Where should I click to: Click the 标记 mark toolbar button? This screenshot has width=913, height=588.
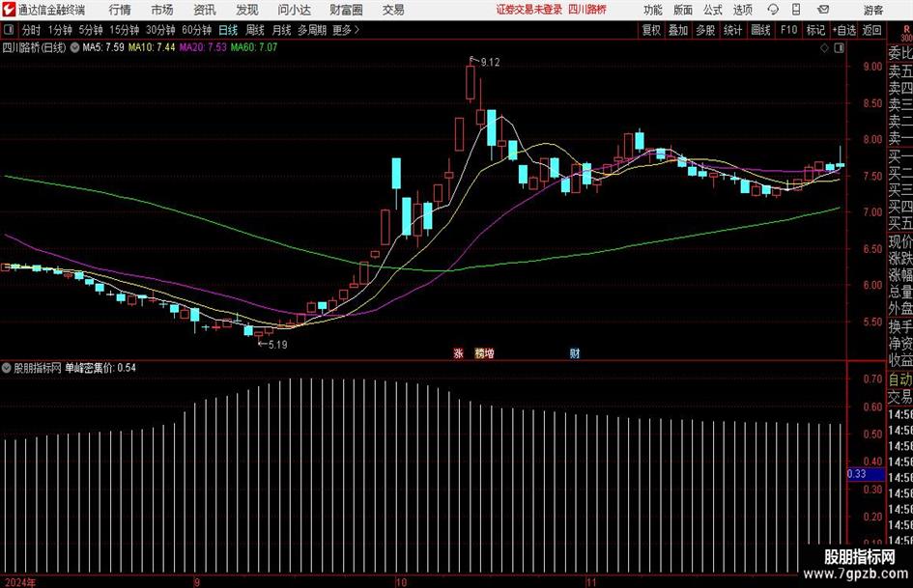815,30
